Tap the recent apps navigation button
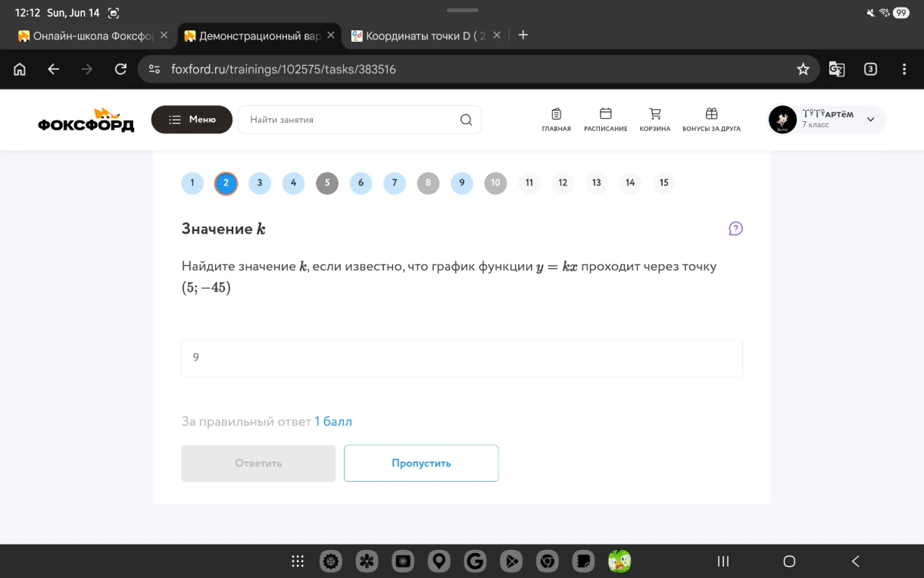 (x=723, y=561)
